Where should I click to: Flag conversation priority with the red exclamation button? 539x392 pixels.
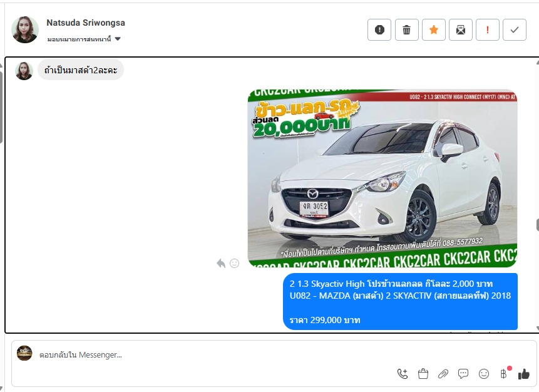click(488, 30)
